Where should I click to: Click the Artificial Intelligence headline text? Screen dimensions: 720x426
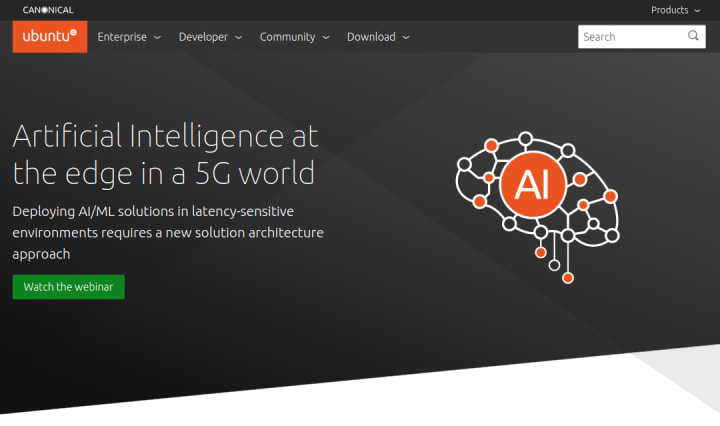[165, 155]
